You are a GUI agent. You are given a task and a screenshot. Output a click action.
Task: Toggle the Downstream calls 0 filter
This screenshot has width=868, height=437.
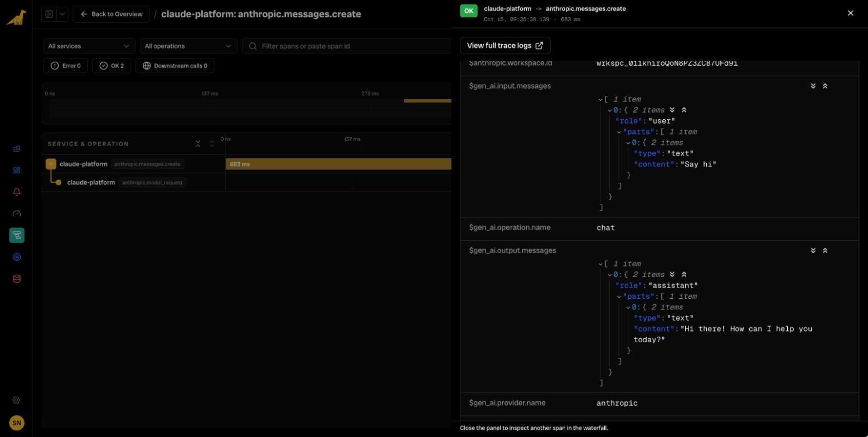tap(175, 66)
